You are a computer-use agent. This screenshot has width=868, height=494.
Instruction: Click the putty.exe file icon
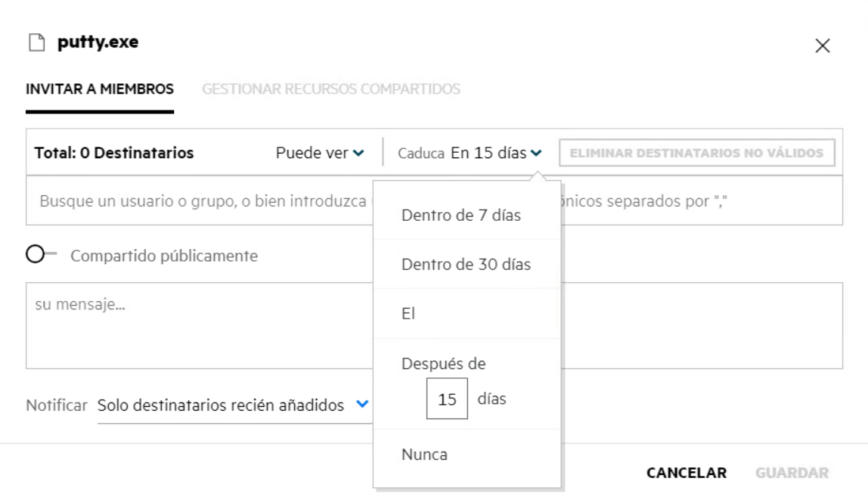click(36, 43)
